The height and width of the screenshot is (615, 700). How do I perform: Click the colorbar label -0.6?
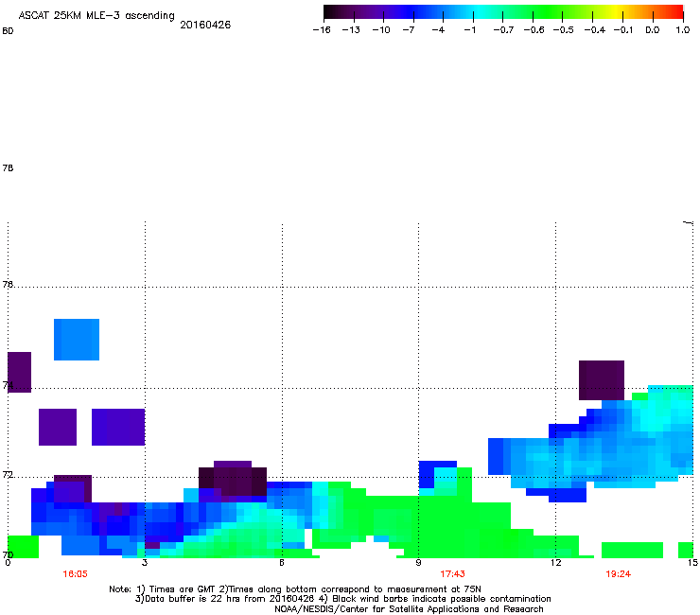534,30
